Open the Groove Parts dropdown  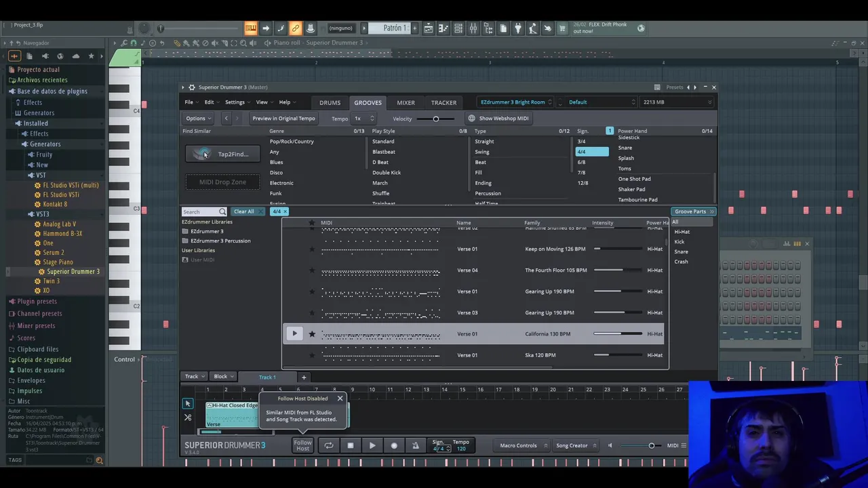click(x=693, y=211)
